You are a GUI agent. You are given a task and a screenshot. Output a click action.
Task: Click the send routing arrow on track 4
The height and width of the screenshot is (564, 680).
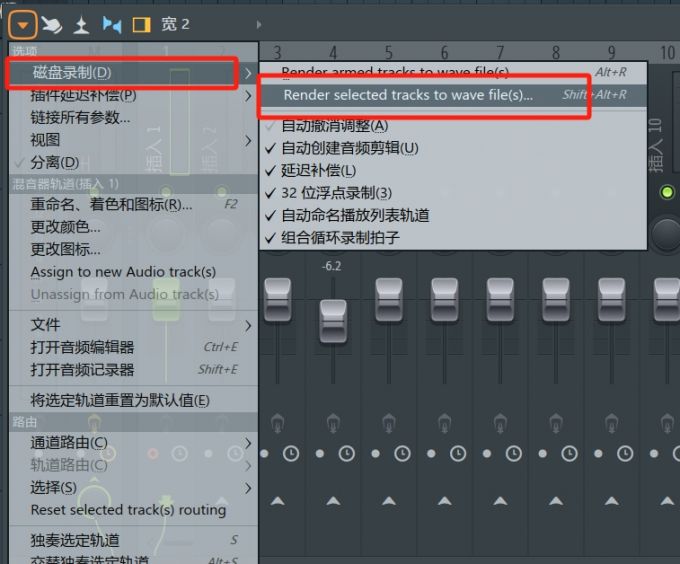[x=333, y=501]
